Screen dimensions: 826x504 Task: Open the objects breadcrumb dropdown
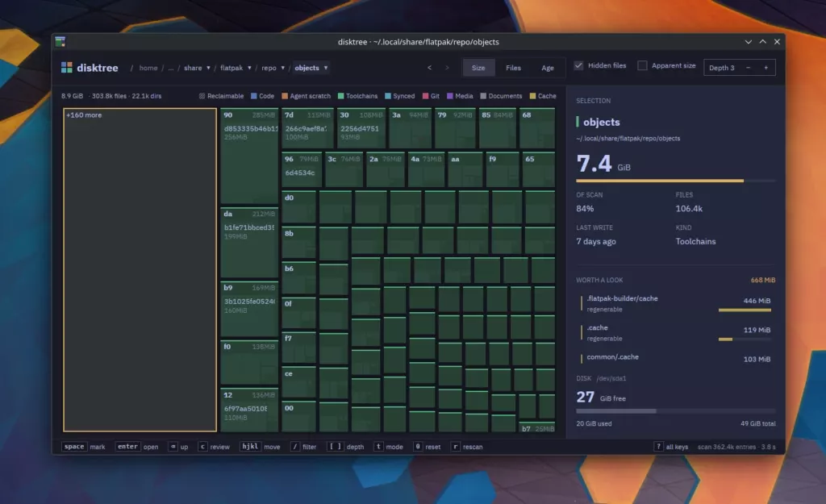(x=326, y=68)
